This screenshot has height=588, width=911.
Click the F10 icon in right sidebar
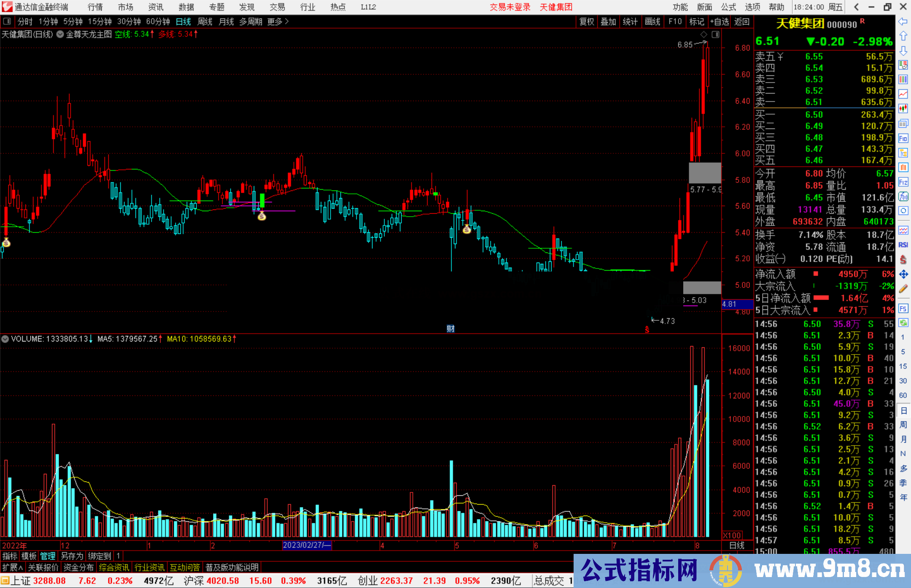pyautogui.click(x=903, y=138)
